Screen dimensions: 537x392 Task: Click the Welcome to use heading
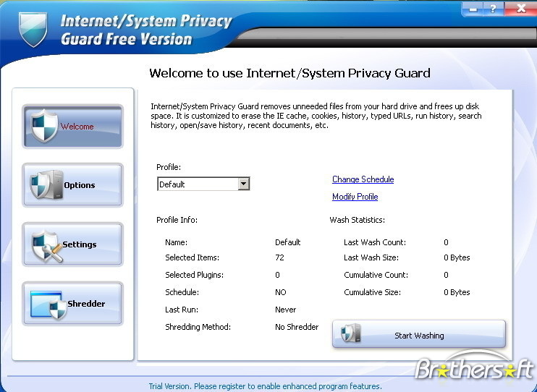coord(289,73)
